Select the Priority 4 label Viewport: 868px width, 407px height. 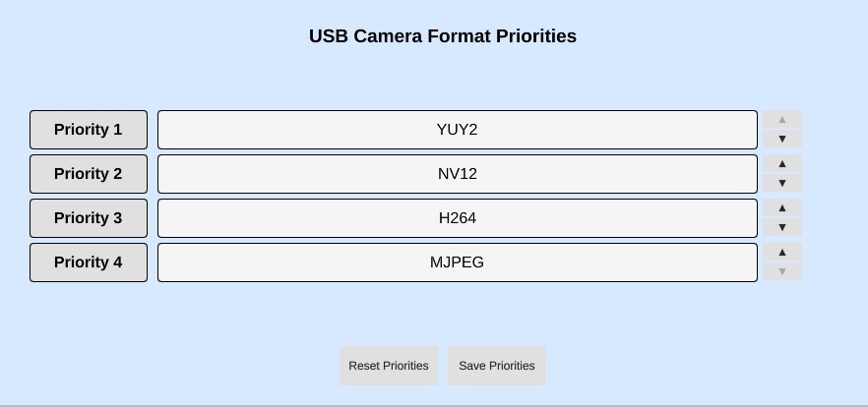tap(89, 262)
